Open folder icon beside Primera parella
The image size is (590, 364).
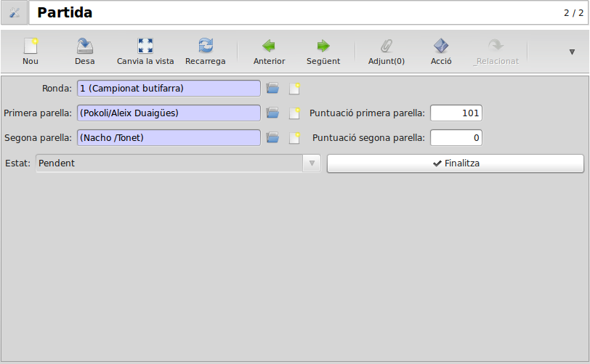pyautogui.click(x=272, y=113)
